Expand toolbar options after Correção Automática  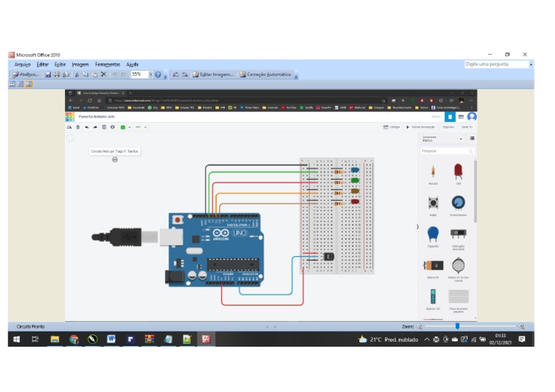(296, 75)
